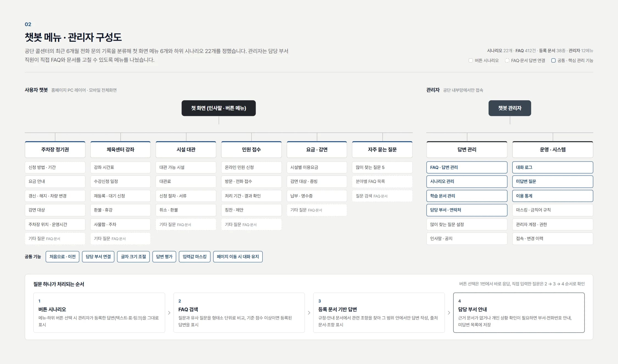Click the 운영 · 시스템 admin header
Image resolution: width=618 pixels, height=364 pixels.
coord(553,149)
